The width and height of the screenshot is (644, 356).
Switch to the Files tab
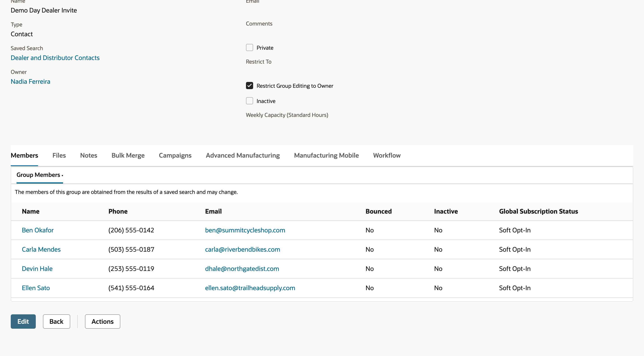[x=59, y=155]
